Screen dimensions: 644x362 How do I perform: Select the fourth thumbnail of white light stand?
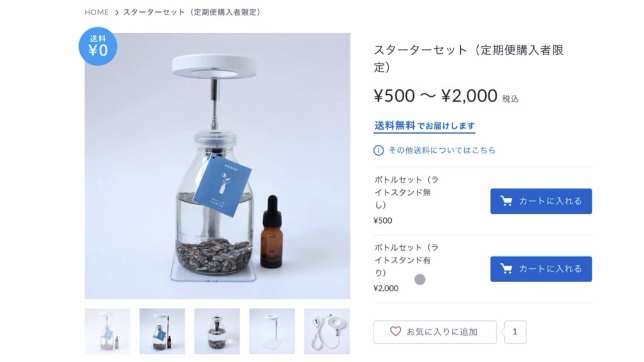pyautogui.click(x=272, y=331)
